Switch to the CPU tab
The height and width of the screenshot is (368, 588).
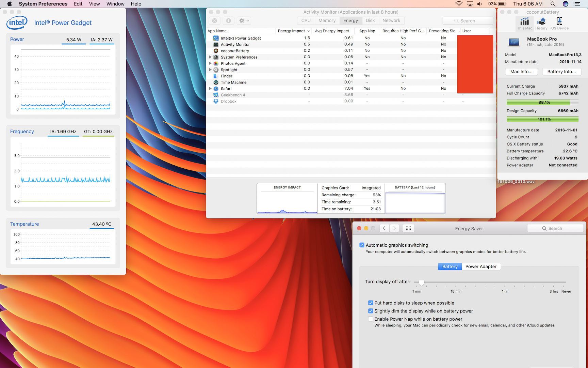(x=306, y=20)
